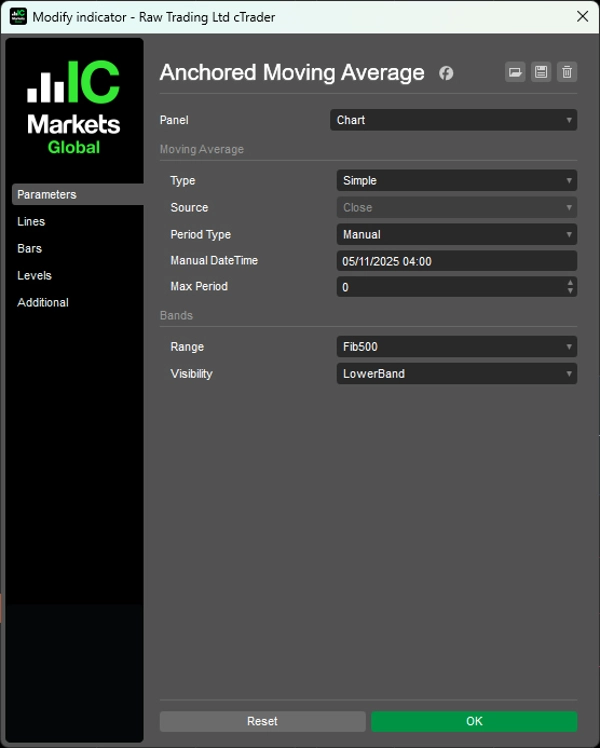This screenshot has height=748, width=600.
Task: Click the cTrader app icon in title bar
Action: click(x=18, y=16)
